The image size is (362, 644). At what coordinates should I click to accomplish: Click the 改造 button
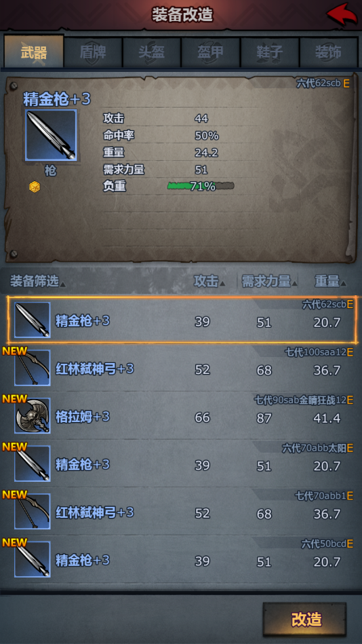click(304, 620)
